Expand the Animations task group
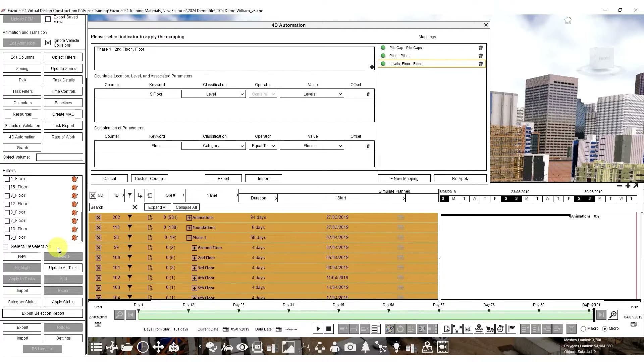The width and height of the screenshot is (644, 362). coord(189,218)
